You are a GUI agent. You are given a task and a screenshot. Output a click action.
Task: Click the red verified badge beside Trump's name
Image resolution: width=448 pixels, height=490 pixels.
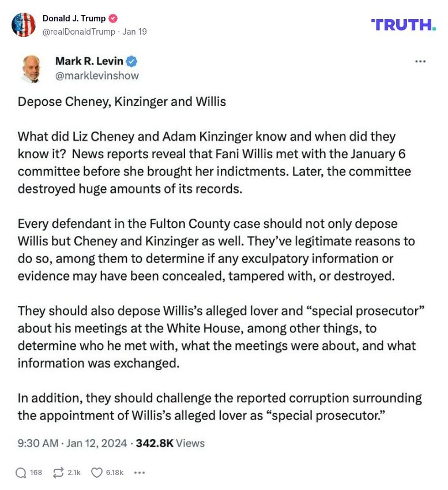[114, 18]
